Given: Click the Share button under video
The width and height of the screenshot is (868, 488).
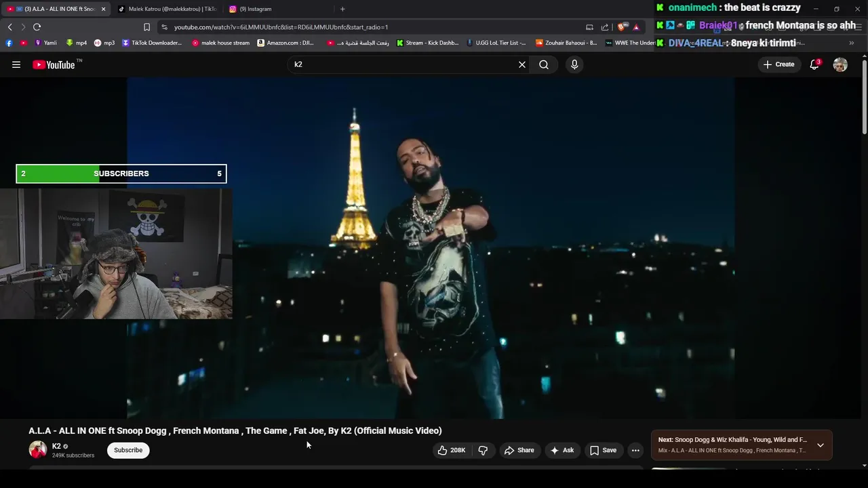Looking at the screenshot, I should click(x=519, y=450).
